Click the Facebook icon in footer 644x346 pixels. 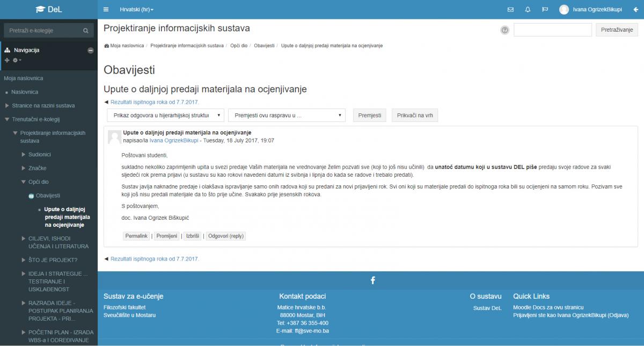tap(372, 280)
